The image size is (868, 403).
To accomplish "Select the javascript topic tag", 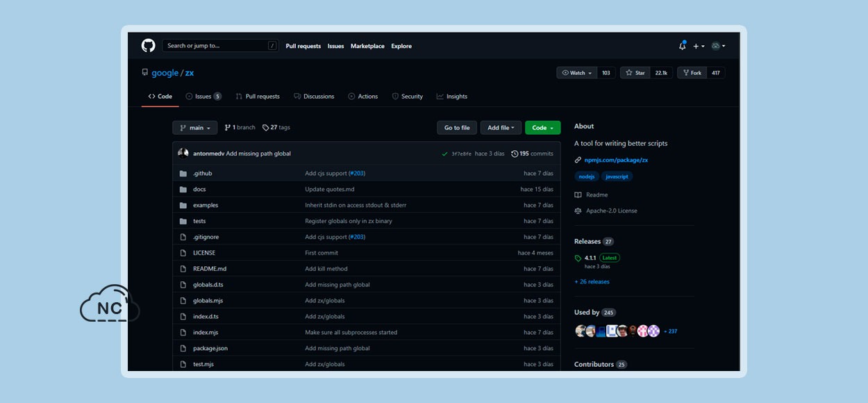I will (617, 176).
